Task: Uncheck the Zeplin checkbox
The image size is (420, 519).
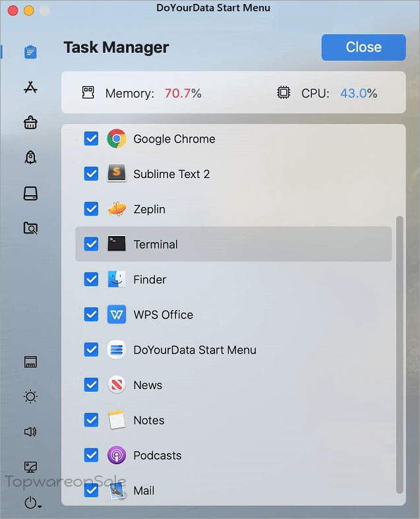Action: 91,209
